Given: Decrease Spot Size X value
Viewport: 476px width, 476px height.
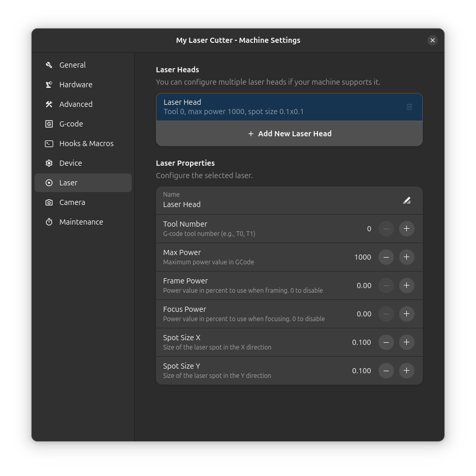Looking at the screenshot, I should click(x=386, y=342).
